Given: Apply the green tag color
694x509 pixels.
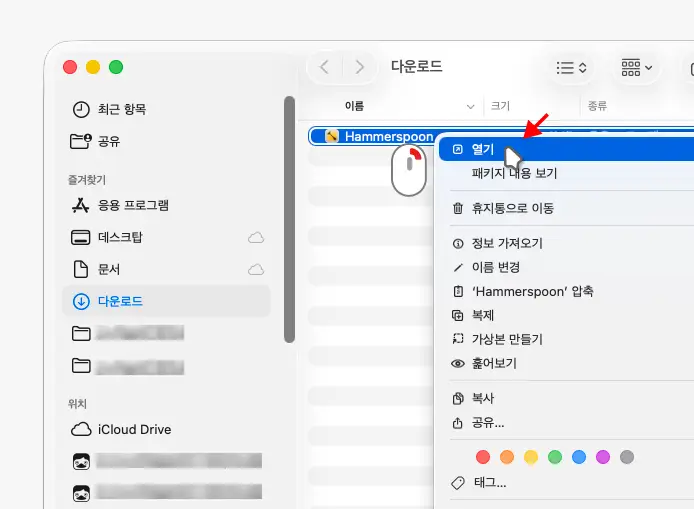Looking at the screenshot, I should tap(555, 457).
